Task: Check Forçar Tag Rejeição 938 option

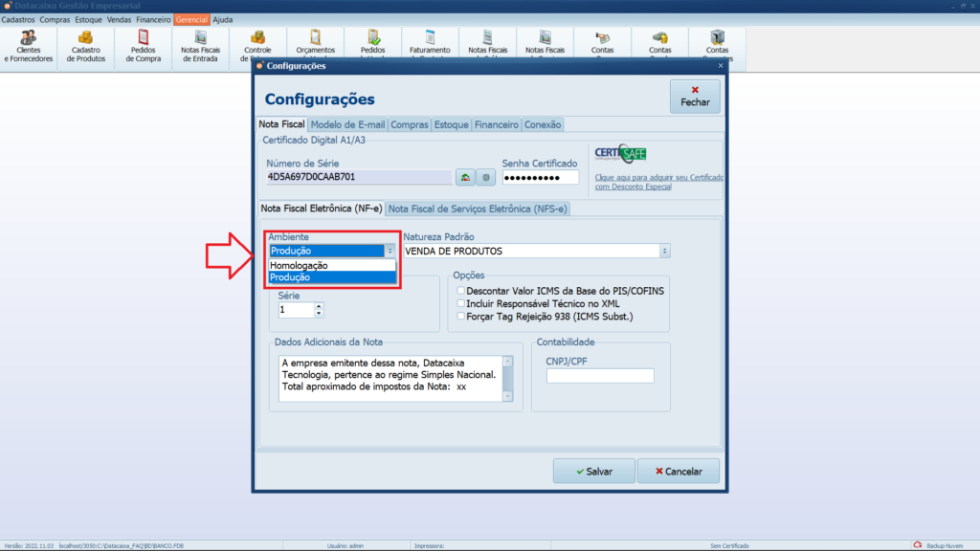Action: [x=460, y=316]
